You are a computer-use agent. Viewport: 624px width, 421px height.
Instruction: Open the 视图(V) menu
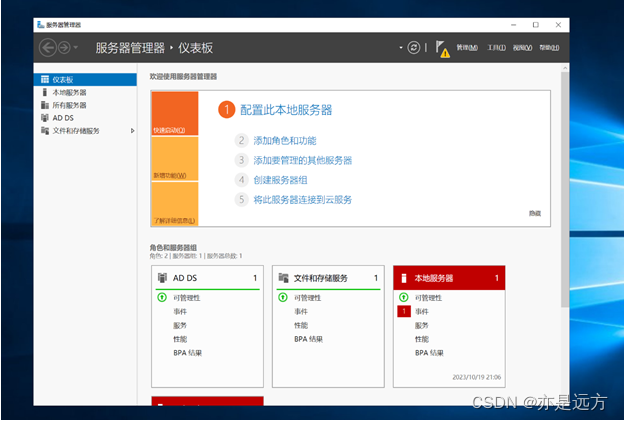[x=522, y=48]
